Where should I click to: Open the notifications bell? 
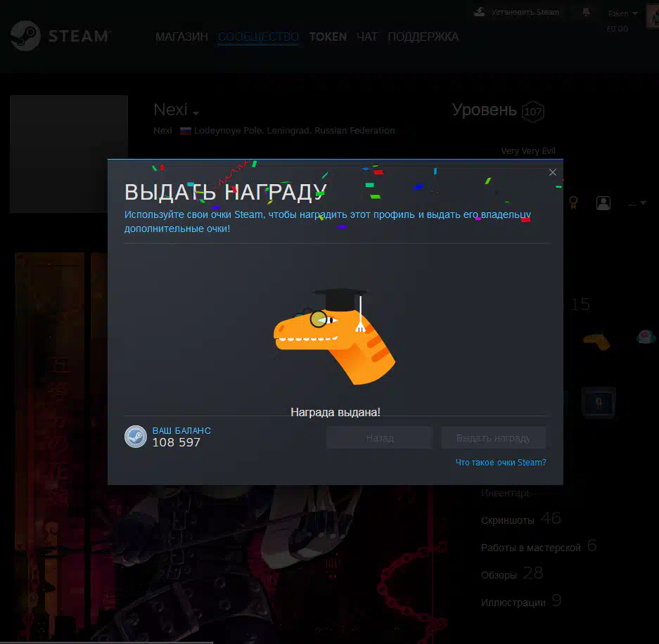pos(586,12)
